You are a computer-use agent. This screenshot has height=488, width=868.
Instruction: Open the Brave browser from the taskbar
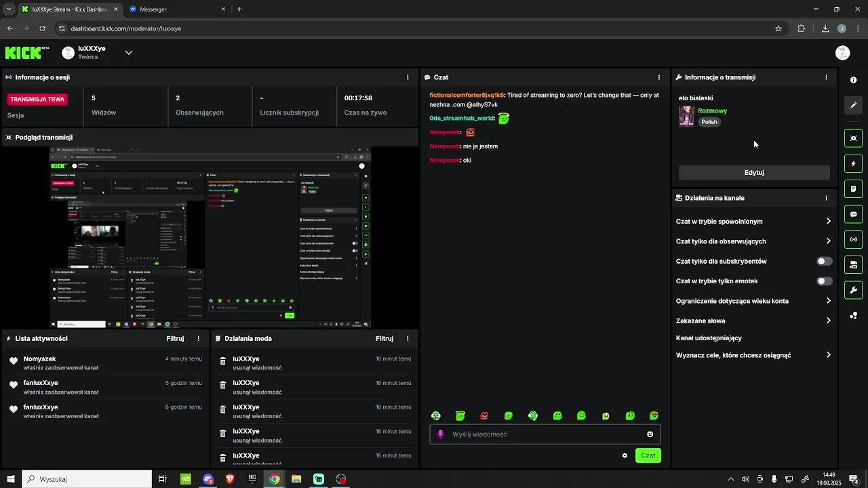pos(230,479)
